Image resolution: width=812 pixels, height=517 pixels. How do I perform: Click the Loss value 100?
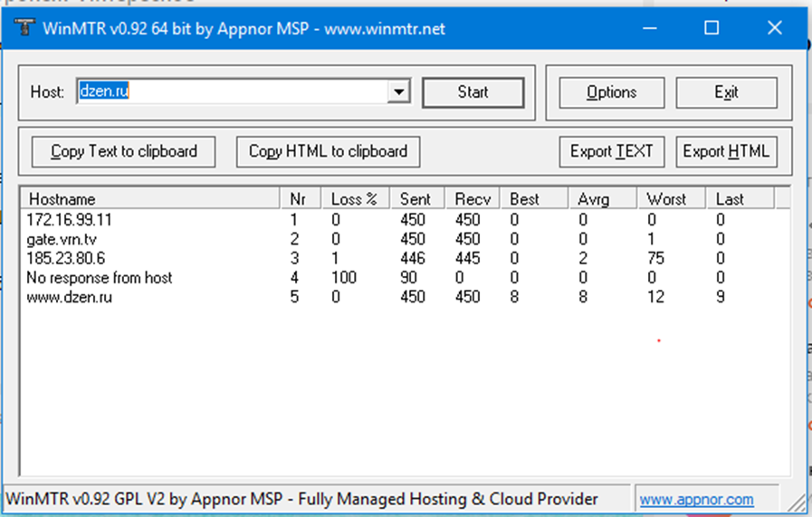(x=344, y=278)
